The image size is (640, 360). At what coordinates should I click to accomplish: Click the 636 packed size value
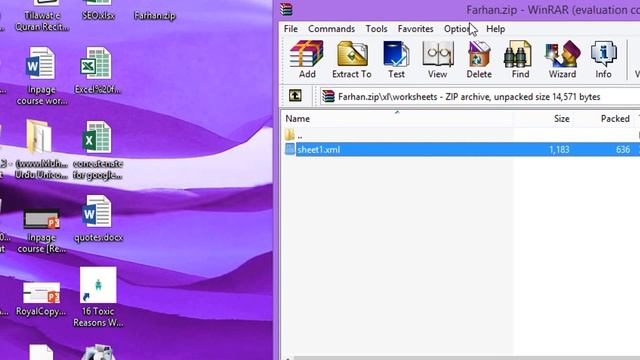pos(623,150)
